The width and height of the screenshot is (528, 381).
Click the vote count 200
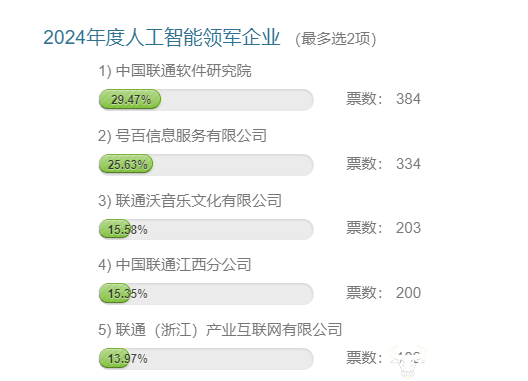click(408, 293)
